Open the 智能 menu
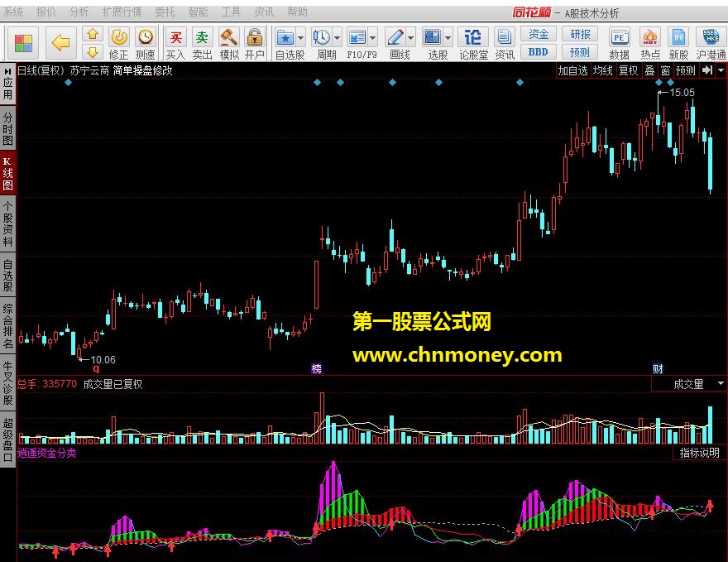This screenshot has width=728, height=562. (x=198, y=12)
